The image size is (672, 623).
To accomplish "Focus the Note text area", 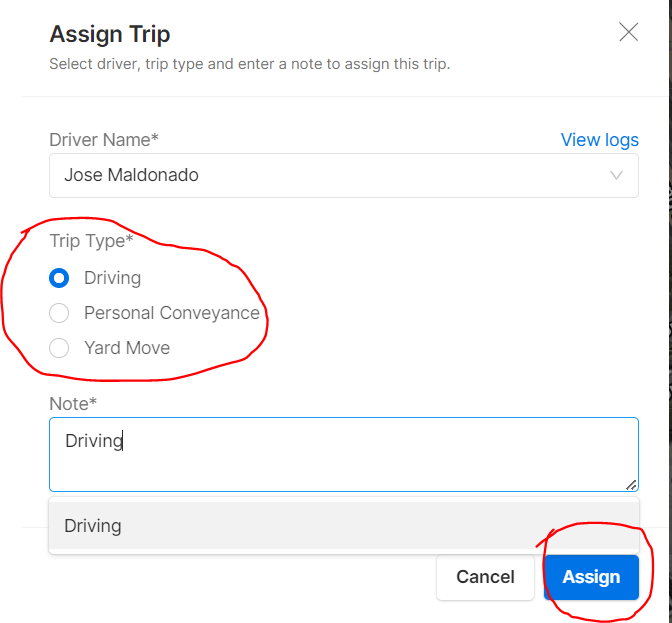I will (344, 454).
